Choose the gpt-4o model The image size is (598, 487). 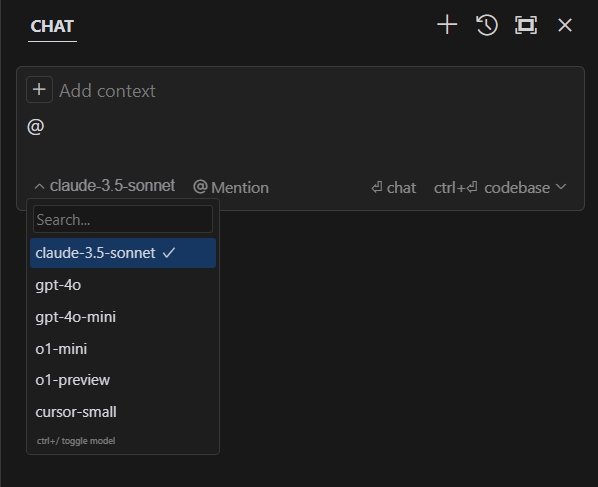coord(123,285)
